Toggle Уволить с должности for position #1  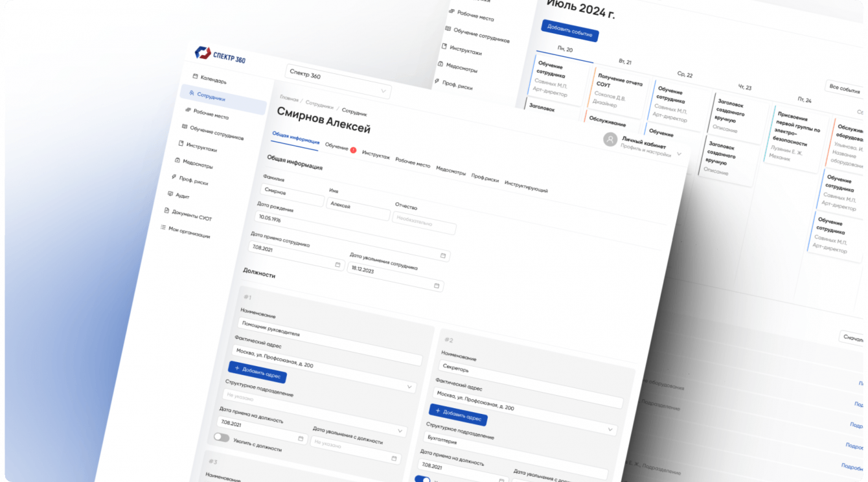click(222, 437)
